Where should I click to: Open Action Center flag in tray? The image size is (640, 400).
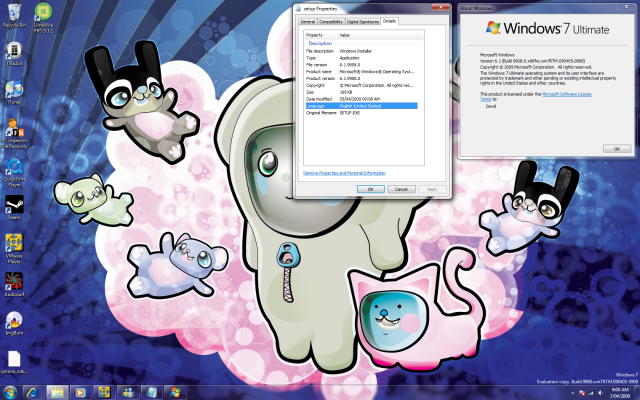pyautogui.click(x=582, y=393)
